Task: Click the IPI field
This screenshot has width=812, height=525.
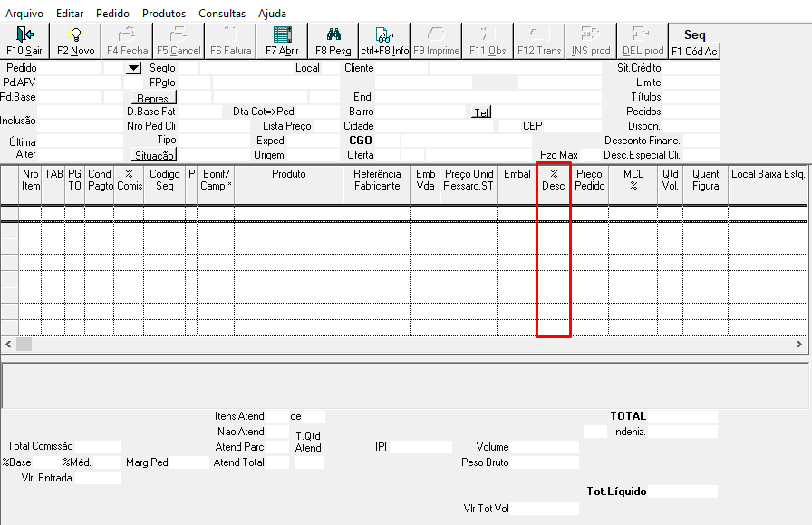Action: (420, 447)
